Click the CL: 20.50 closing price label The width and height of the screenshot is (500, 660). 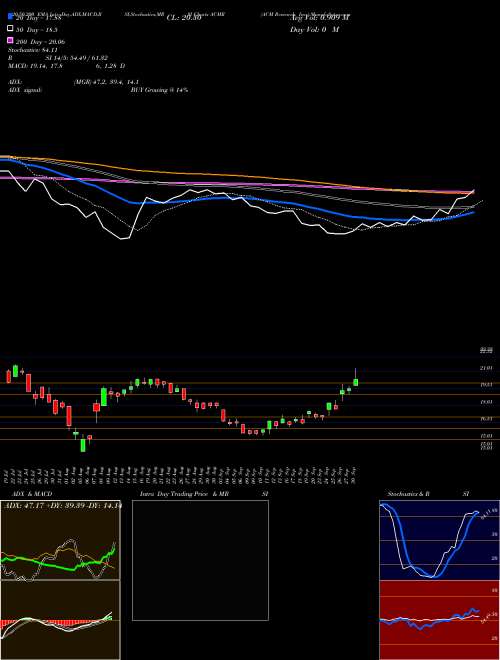[x=184, y=17]
